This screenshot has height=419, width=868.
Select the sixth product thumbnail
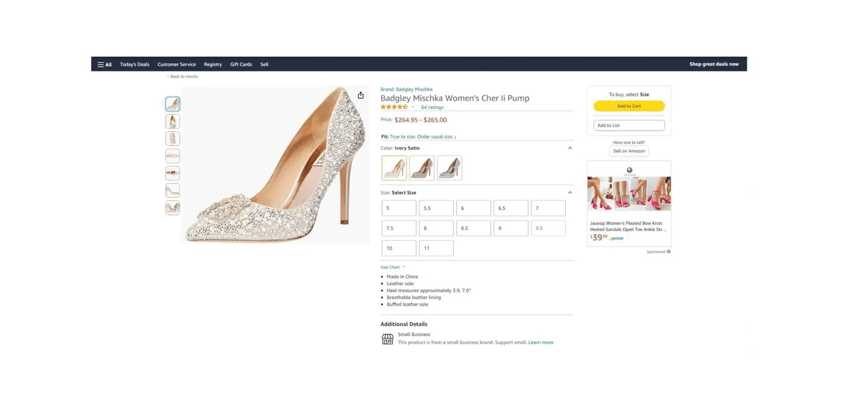[x=173, y=190]
